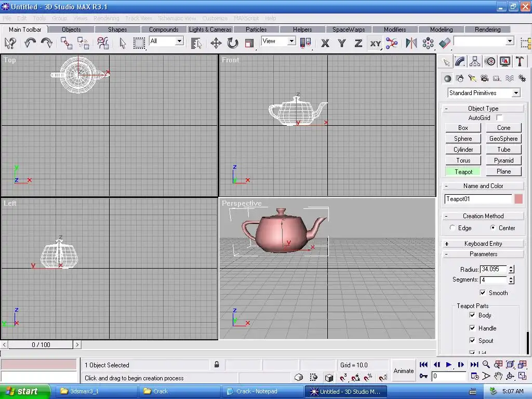532x399 pixels.
Task: Uncheck the Spout teapot part
Action: (472, 340)
